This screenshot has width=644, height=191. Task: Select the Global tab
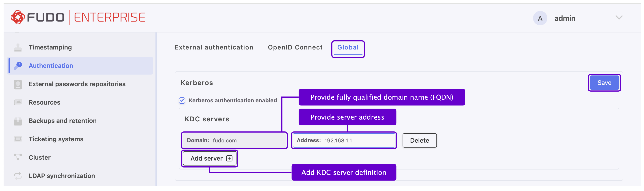[348, 47]
